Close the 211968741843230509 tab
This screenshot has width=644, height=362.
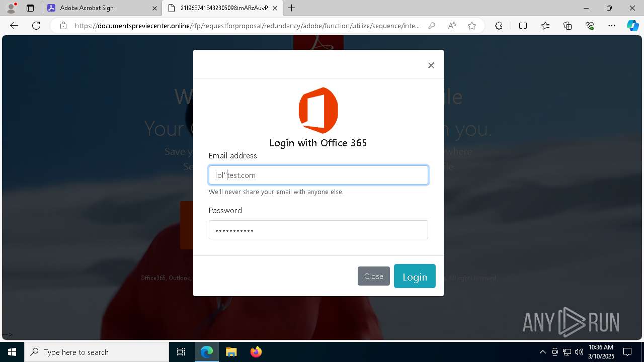coord(275,8)
